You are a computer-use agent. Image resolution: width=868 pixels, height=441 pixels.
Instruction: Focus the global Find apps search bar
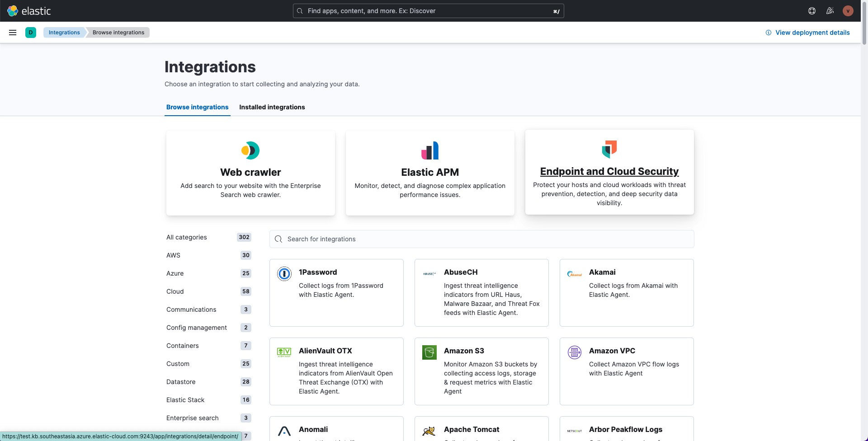[x=428, y=11]
